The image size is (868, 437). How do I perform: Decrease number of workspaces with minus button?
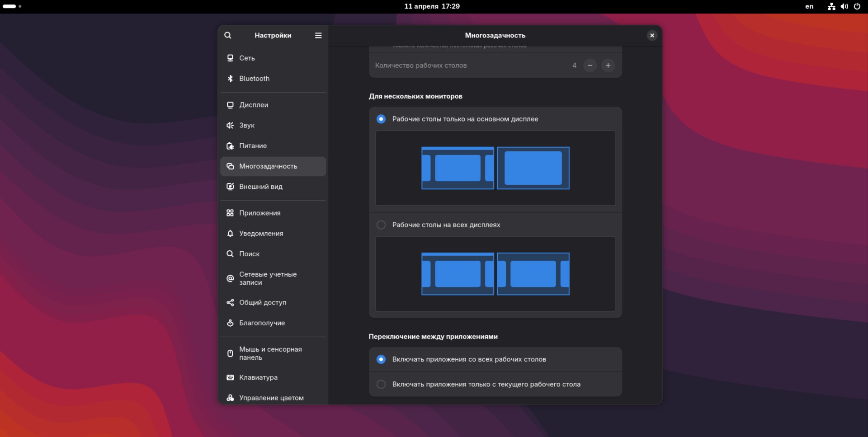pyautogui.click(x=590, y=66)
